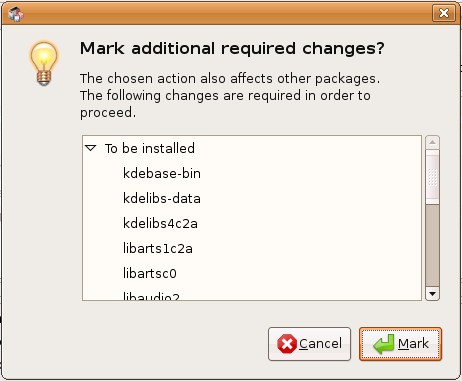Close the dialog with the title bar X

(x=444, y=13)
